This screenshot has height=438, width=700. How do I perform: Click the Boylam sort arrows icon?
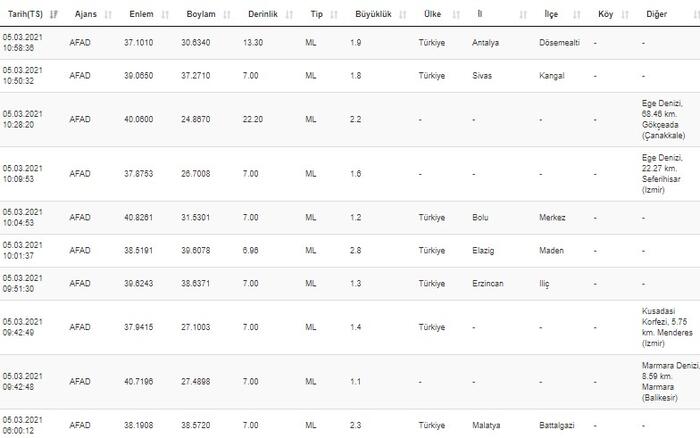[x=226, y=14]
